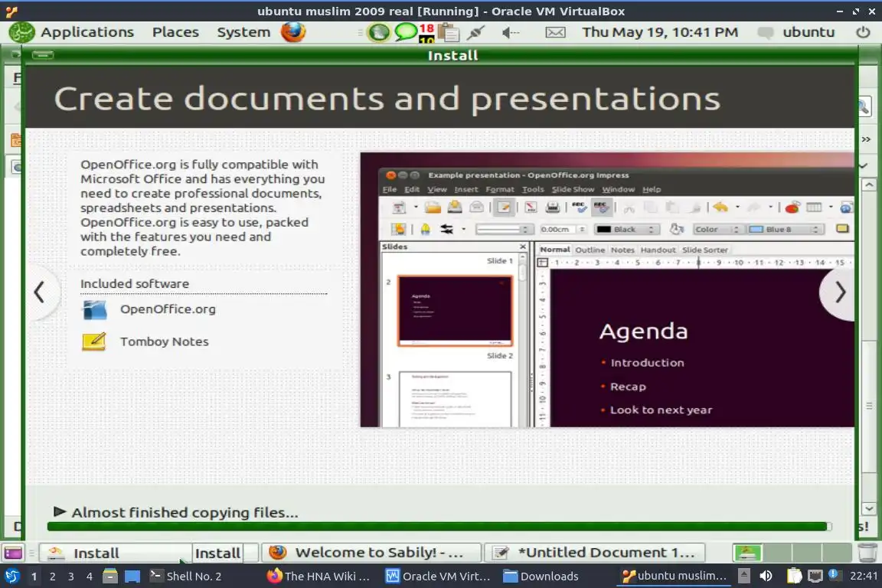Open the mail envelope indicator
This screenshot has width=882, height=588.
pyautogui.click(x=555, y=33)
